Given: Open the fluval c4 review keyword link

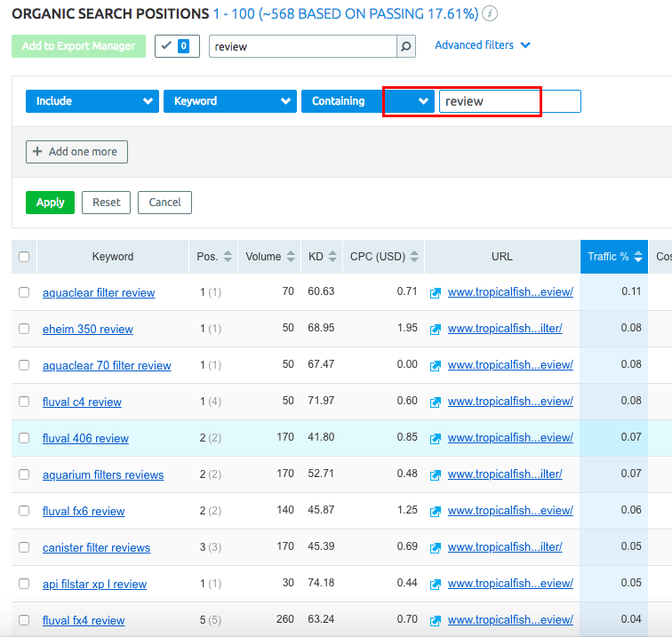Looking at the screenshot, I should click(x=82, y=402).
